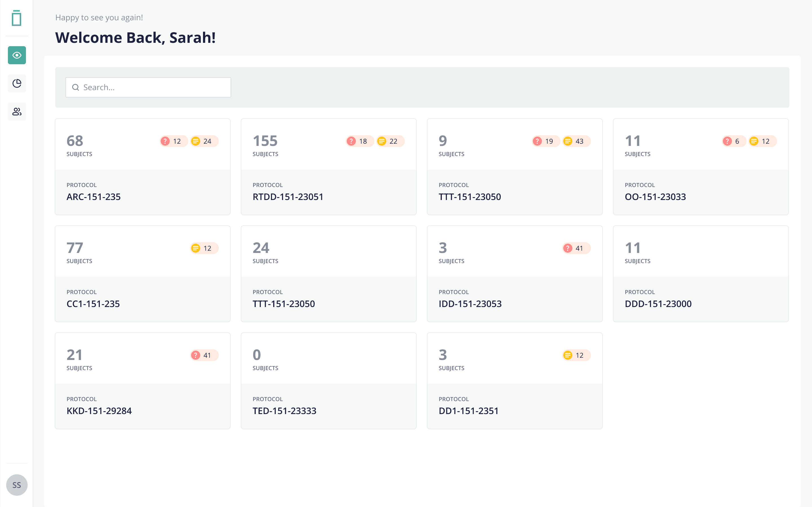
Task: Open protocol TED-151-23333 card
Action: coord(328,381)
